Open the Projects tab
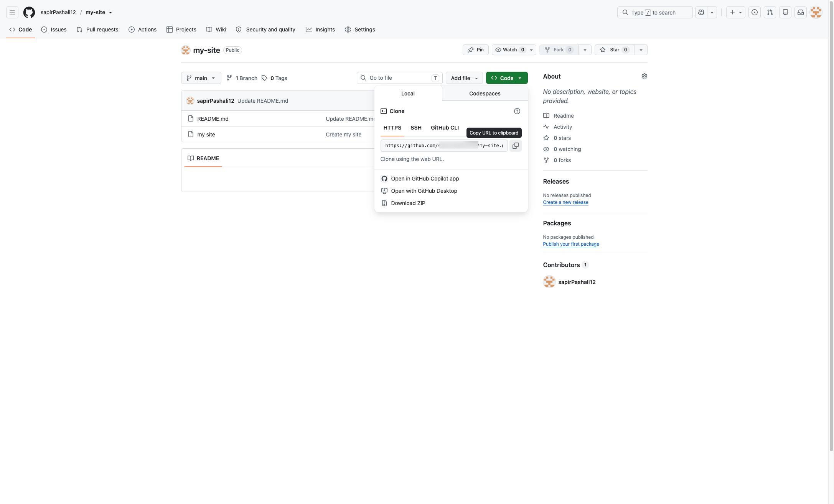 tap(181, 30)
